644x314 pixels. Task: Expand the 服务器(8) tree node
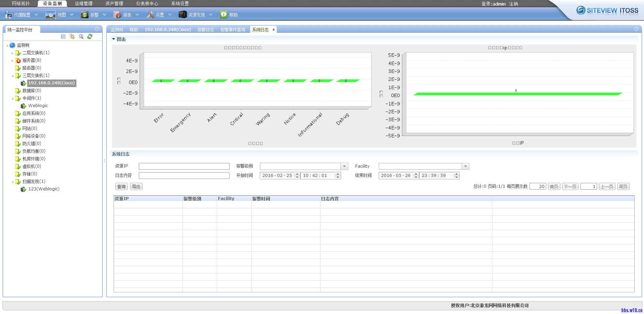pyautogui.click(x=12, y=61)
